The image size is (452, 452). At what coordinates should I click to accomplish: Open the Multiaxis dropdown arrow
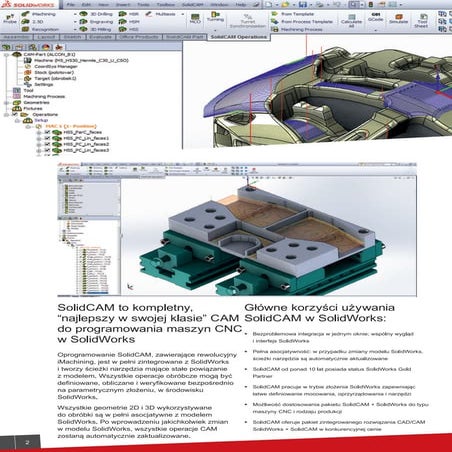182,14
